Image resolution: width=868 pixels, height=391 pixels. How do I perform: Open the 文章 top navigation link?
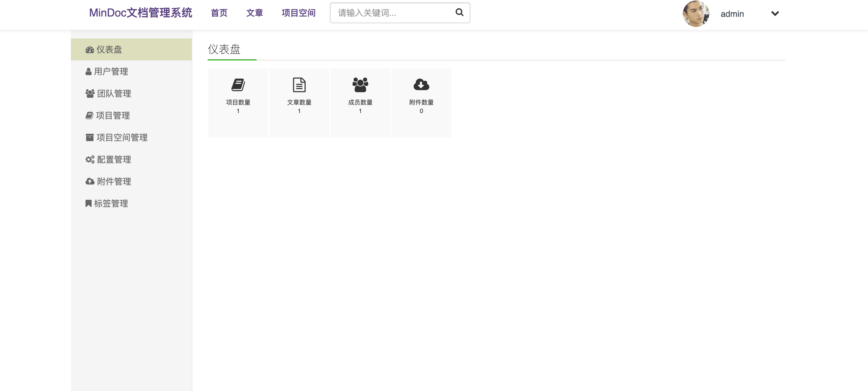click(x=254, y=13)
